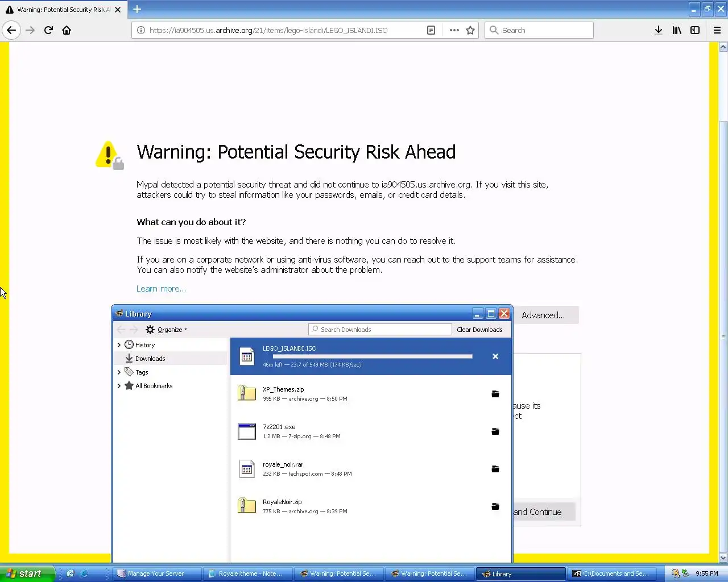This screenshot has width=728, height=582.
Task: Click the second Warning taskbar item
Action: coord(430,573)
